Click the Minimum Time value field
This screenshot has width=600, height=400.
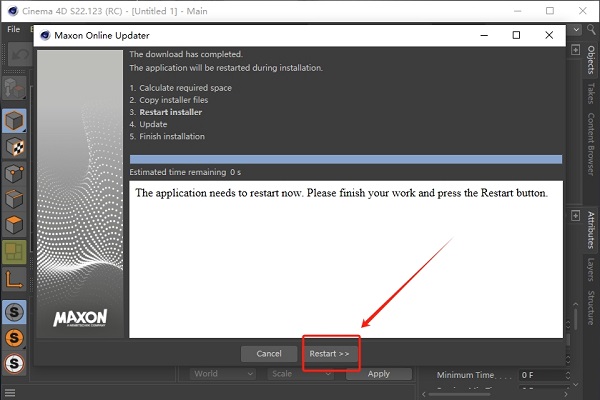tap(542, 375)
